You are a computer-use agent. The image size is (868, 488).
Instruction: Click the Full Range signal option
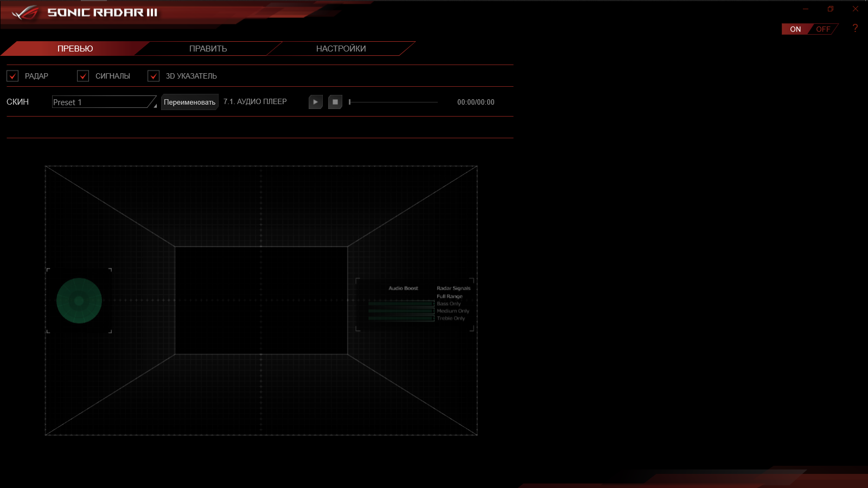point(450,297)
